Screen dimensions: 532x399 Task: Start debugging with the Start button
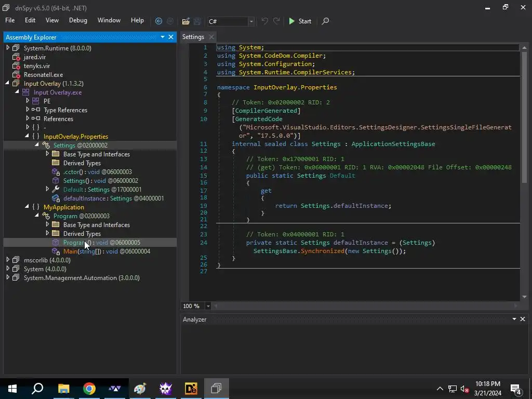[x=300, y=21]
